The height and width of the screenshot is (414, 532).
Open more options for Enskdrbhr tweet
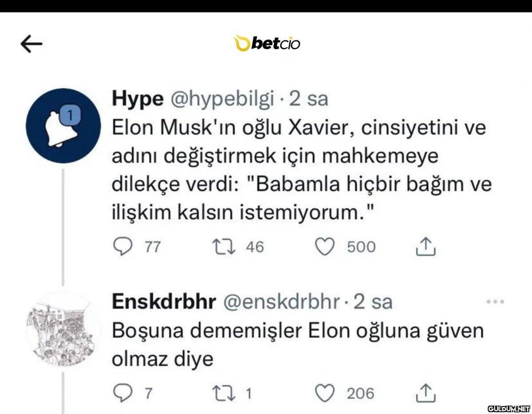pyautogui.click(x=495, y=302)
